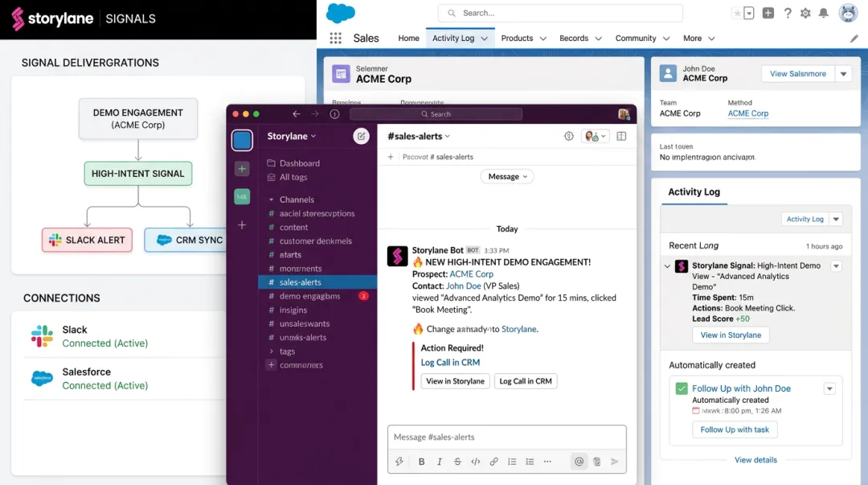Open the customer denkmels channel
The width and height of the screenshot is (868, 485).
point(317,241)
